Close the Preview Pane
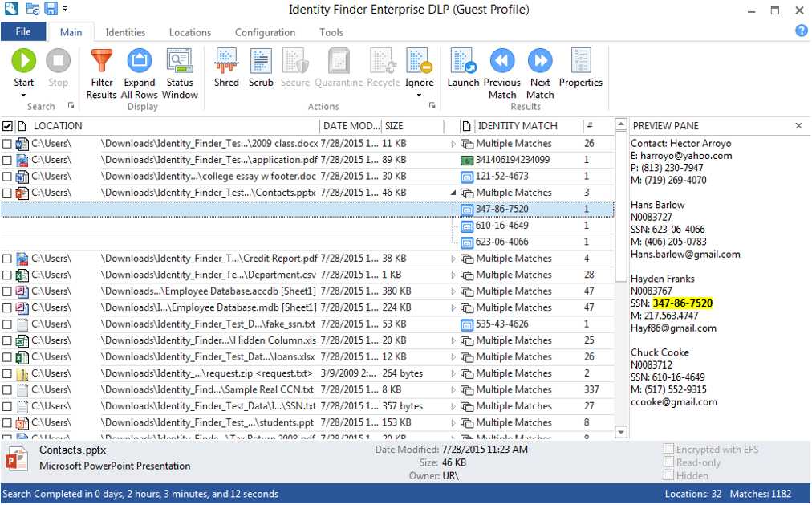812x505 pixels. pos(798,126)
